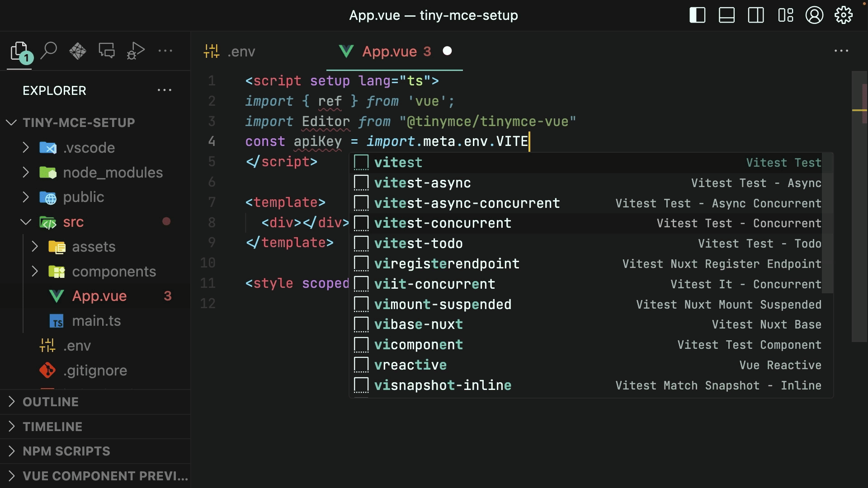Viewport: 868px width, 488px height.
Task: Click the Vue logo on App.vue tab
Action: point(346,52)
